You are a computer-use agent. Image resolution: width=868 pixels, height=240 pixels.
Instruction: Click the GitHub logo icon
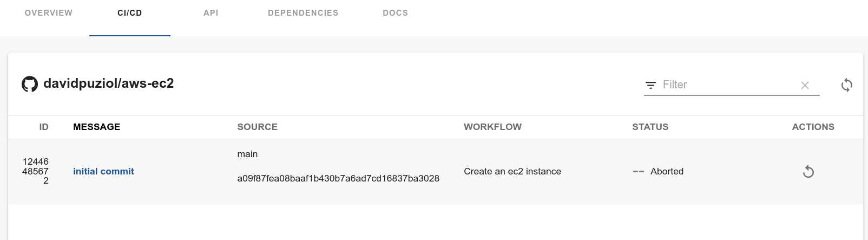pos(30,84)
